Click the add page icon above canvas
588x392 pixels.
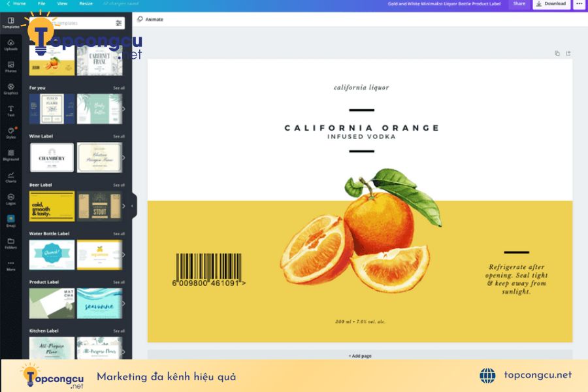click(x=568, y=54)
